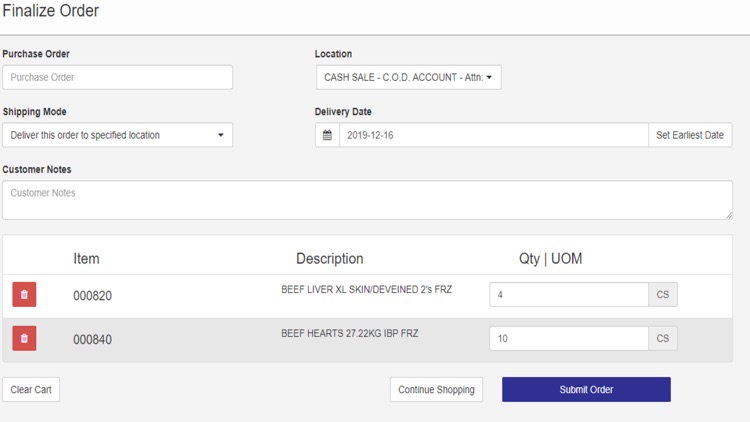Submit the order
750x422 pixels.
pyautogui.click(x=586, y=389)
